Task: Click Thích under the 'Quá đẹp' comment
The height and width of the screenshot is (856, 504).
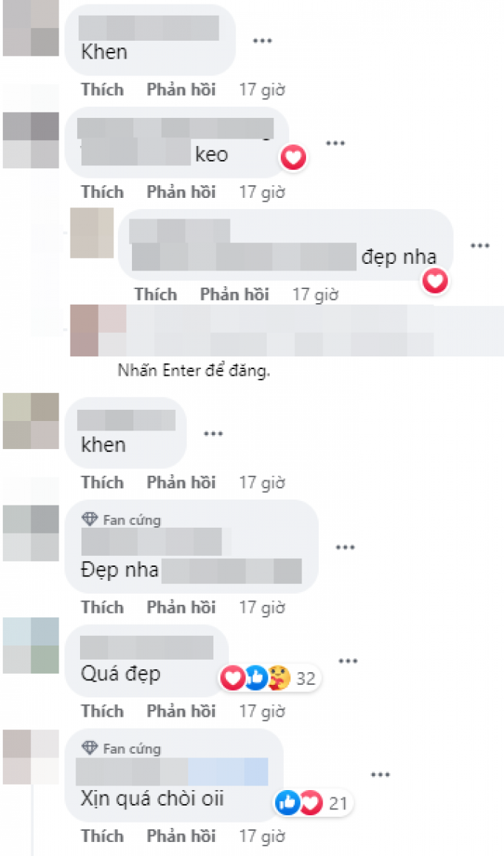Action: point(102,711)
